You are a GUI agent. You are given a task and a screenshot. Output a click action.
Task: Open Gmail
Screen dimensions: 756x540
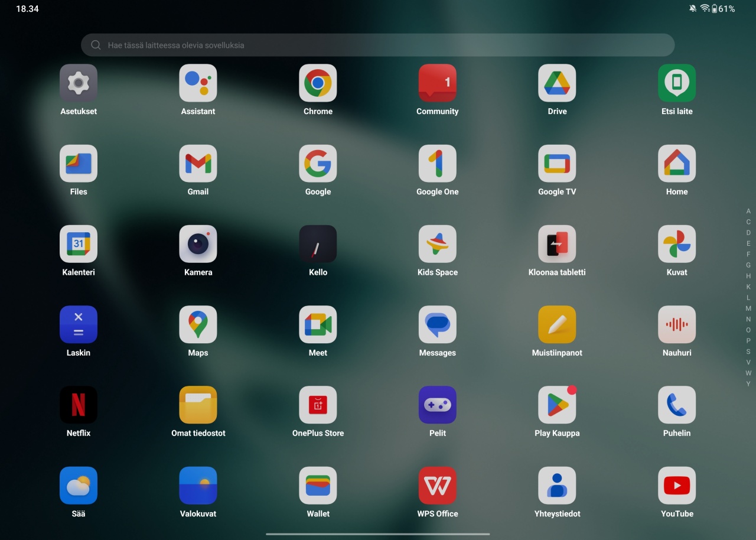click(x=198, y=164)
